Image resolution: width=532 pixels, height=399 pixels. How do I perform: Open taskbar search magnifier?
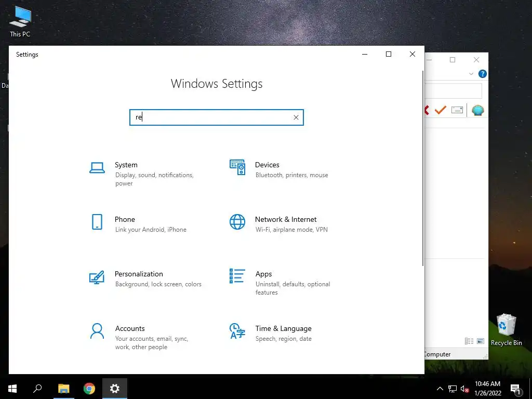(37, 389)
